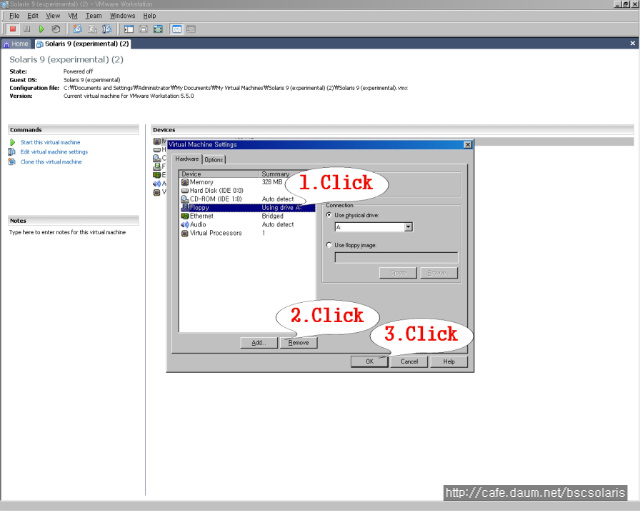The image size is (640, 511).
Task: Click the CD-ROM device icon in settings dialog
Action: coord(184,199)
